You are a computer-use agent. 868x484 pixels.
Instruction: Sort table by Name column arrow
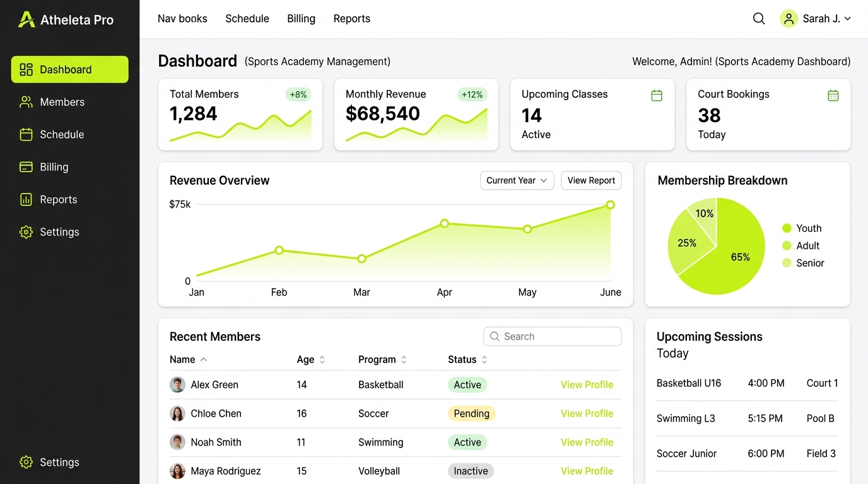coord(203,360)
